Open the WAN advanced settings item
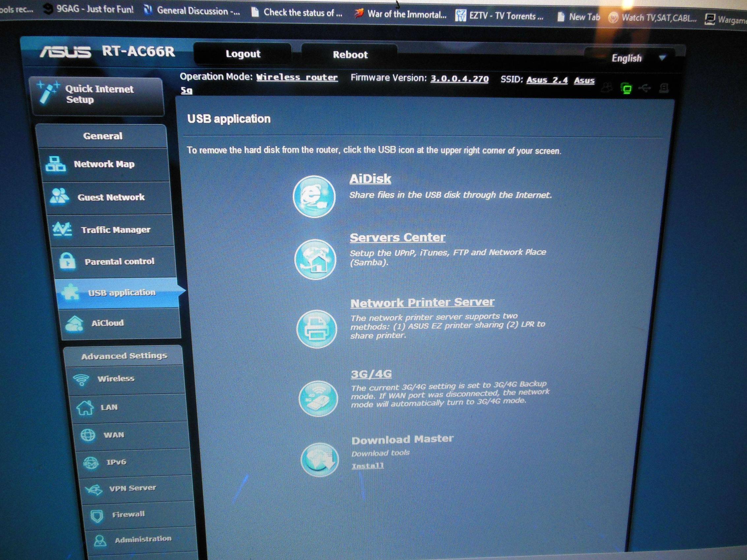The width and height of the screenshot is (747, 560). tap(132, 435)
